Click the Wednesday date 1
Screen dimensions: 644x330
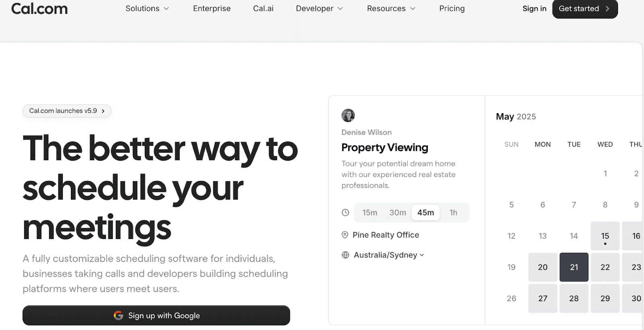[x=605, y=173]
